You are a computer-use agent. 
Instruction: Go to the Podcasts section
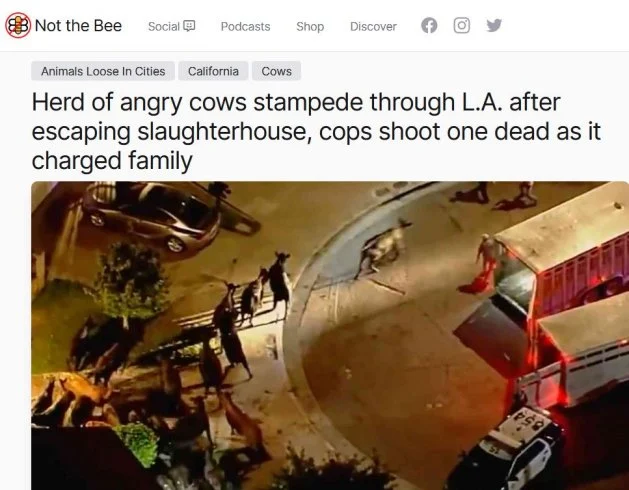point(246,26)
